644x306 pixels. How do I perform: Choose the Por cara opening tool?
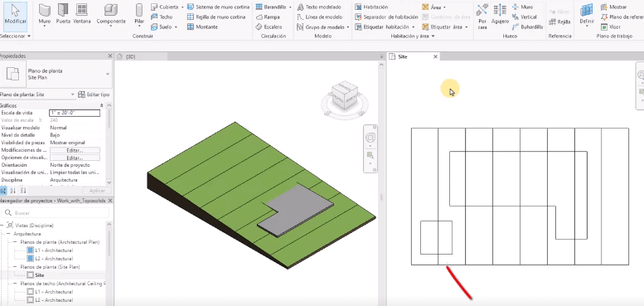tap(482, 17)
